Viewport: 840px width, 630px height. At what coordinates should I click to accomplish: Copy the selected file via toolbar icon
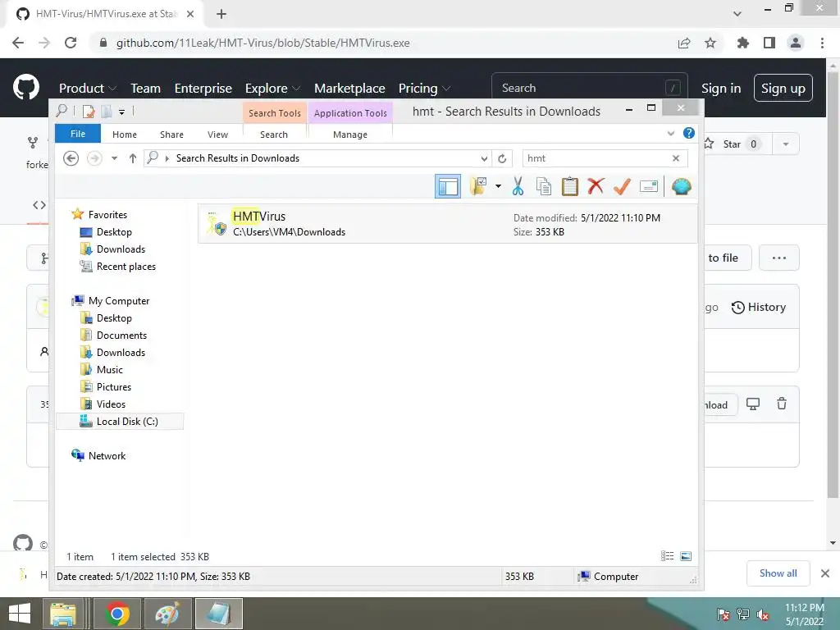[x=544, y=186]
